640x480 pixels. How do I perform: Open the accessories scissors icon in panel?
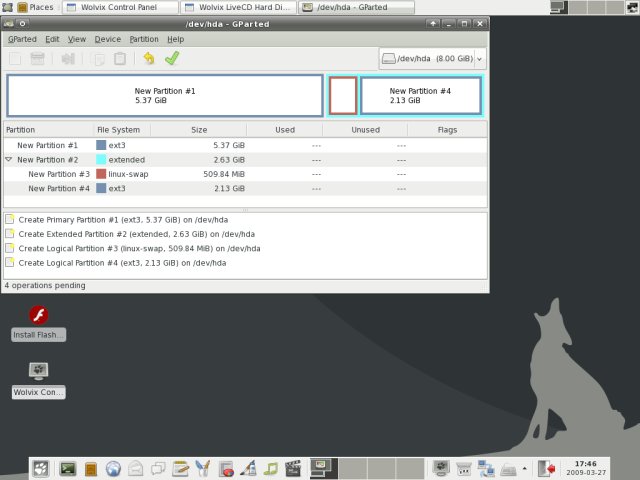pos(203,469)
